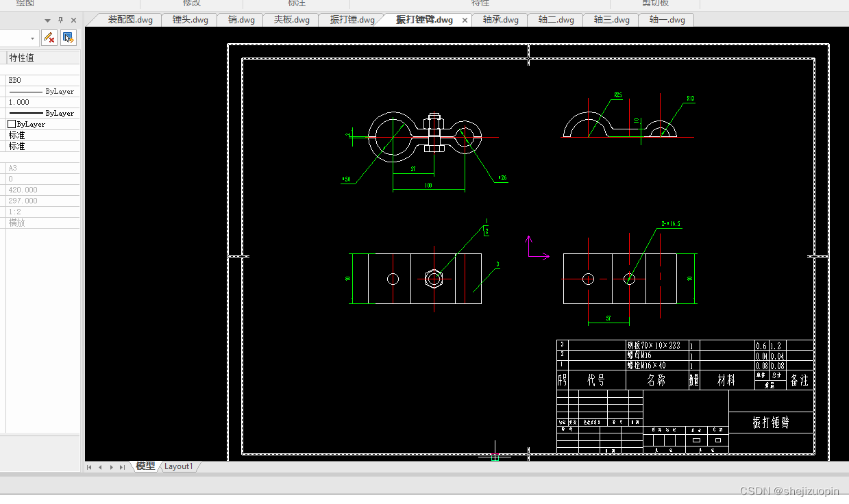This screenshot has width=849, height=504.
Task: Select the 2-φ16.5 hole callout
Action: [x=671, y=223]
